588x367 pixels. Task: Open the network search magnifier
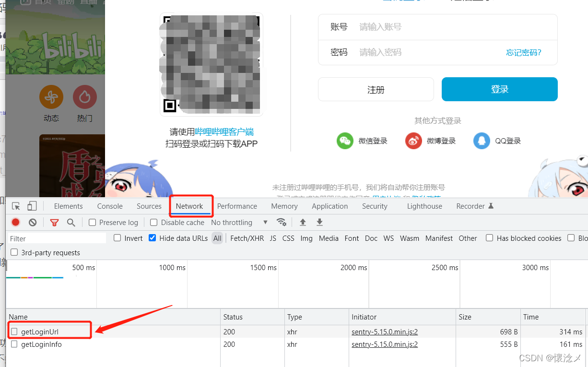coord(71,222)
